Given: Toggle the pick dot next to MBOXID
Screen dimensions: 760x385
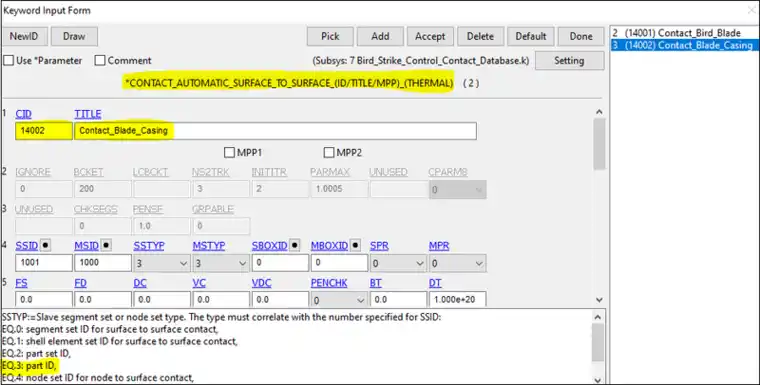Looking at the screenshot, I should pos(355,245).
